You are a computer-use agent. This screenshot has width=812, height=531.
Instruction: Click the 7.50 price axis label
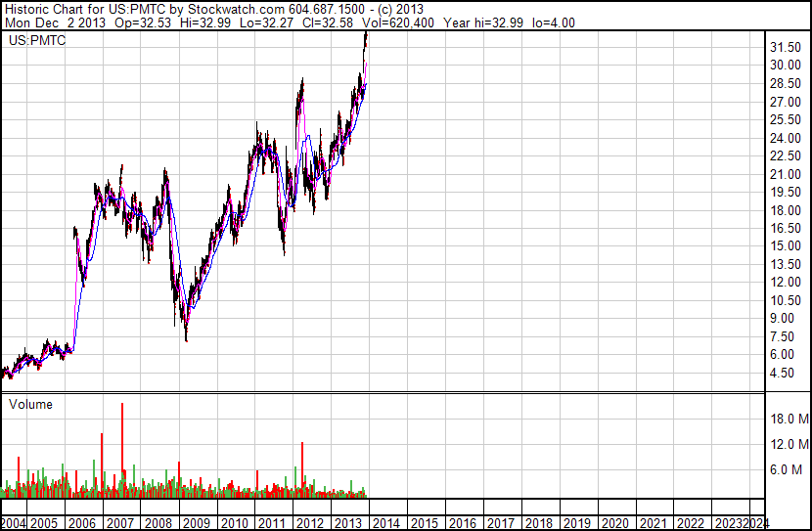pos(782,336)
